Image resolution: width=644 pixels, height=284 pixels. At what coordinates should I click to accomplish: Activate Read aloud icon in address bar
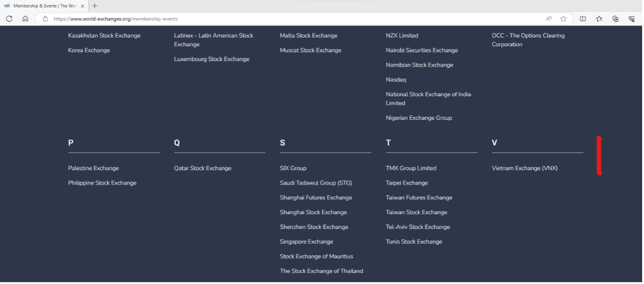(549, 19)
